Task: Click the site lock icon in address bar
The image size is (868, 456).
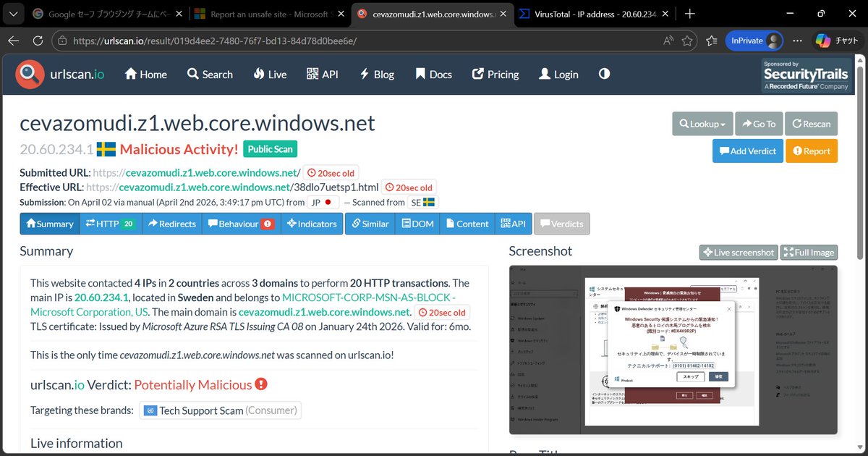Action: [63, 41]
